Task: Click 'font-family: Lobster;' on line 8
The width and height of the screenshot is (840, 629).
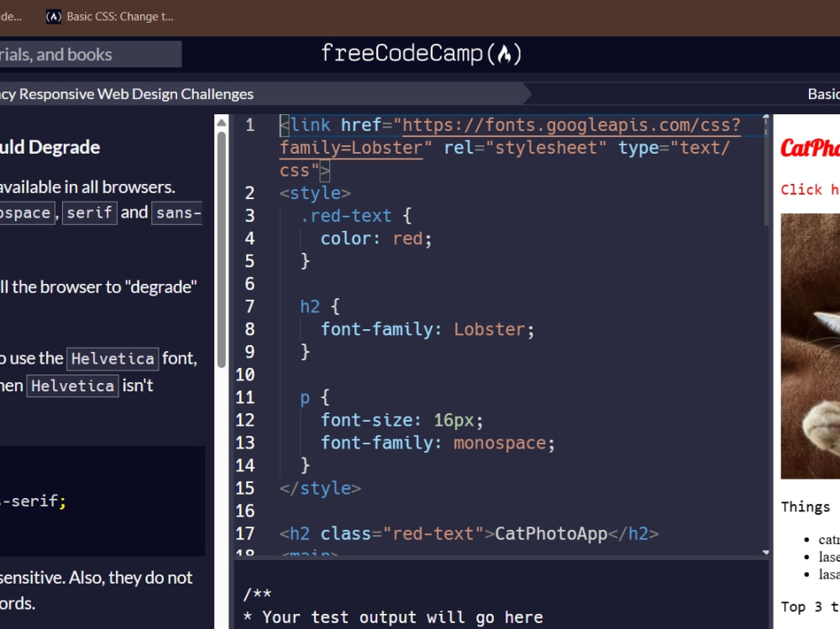Action: pyautogui.click(x=428, y=329)
